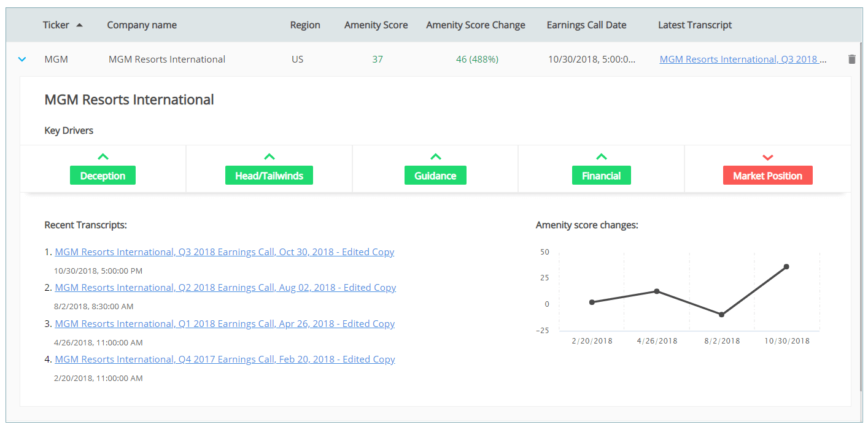Click the 4/26/2018 chart data point

pyautogui.click(x=657, y=291)
